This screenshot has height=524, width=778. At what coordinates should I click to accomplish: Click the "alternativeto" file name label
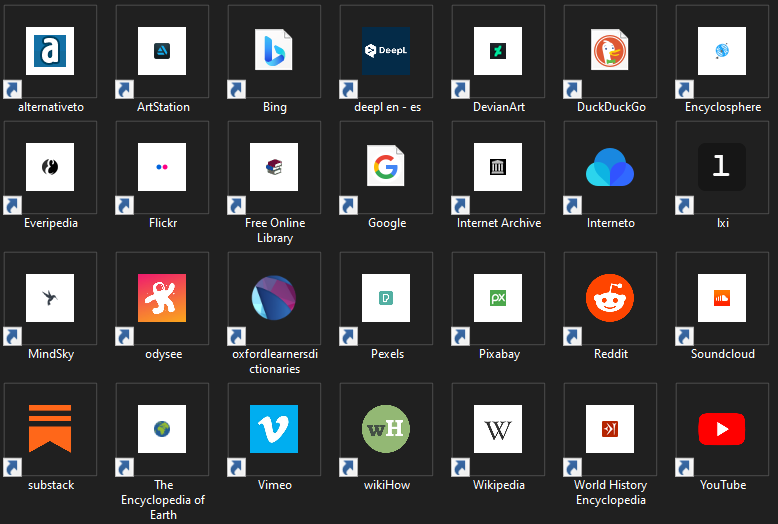click(51, 107)
